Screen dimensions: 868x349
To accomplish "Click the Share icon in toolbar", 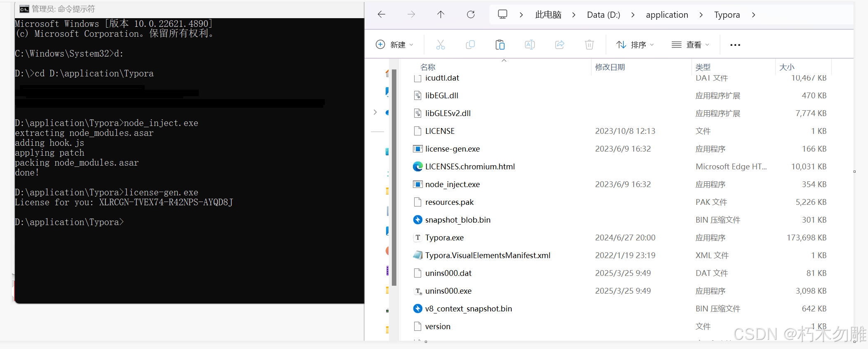I will tap(560, 45).
